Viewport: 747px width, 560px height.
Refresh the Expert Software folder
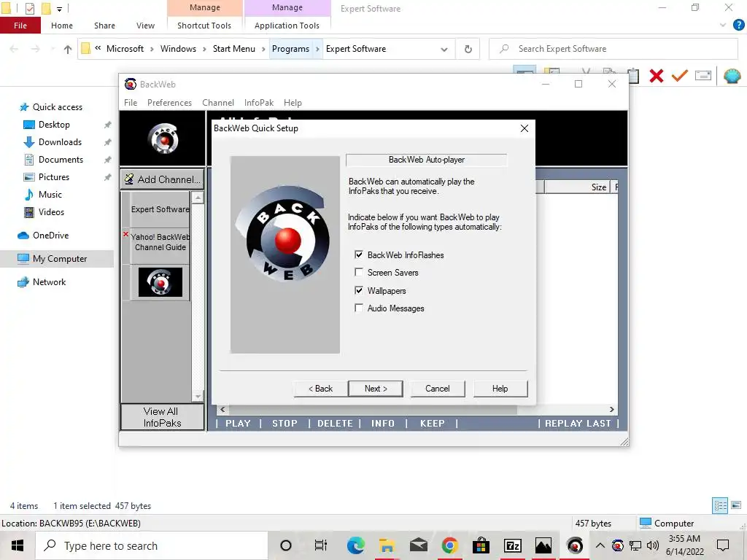click(x=468, y=49)
